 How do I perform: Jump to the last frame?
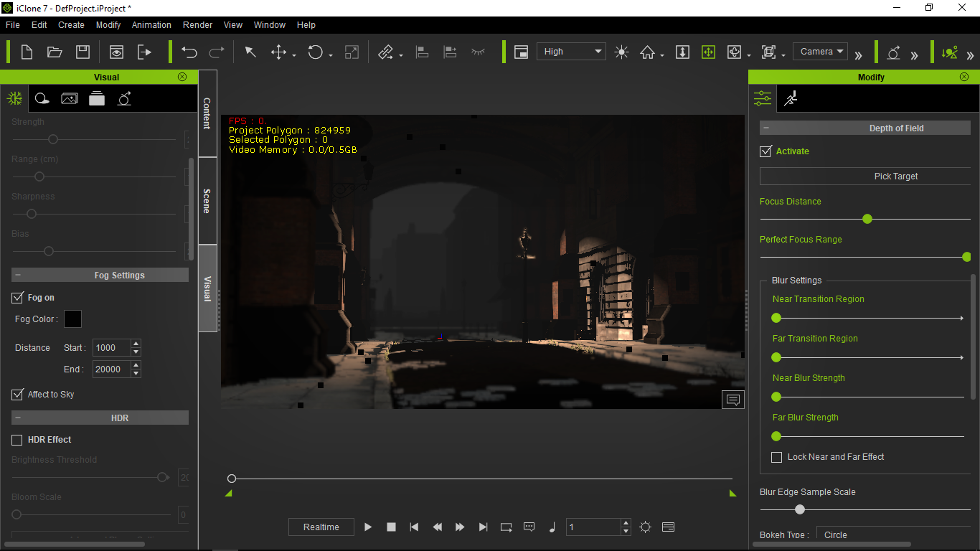(483, 527)
